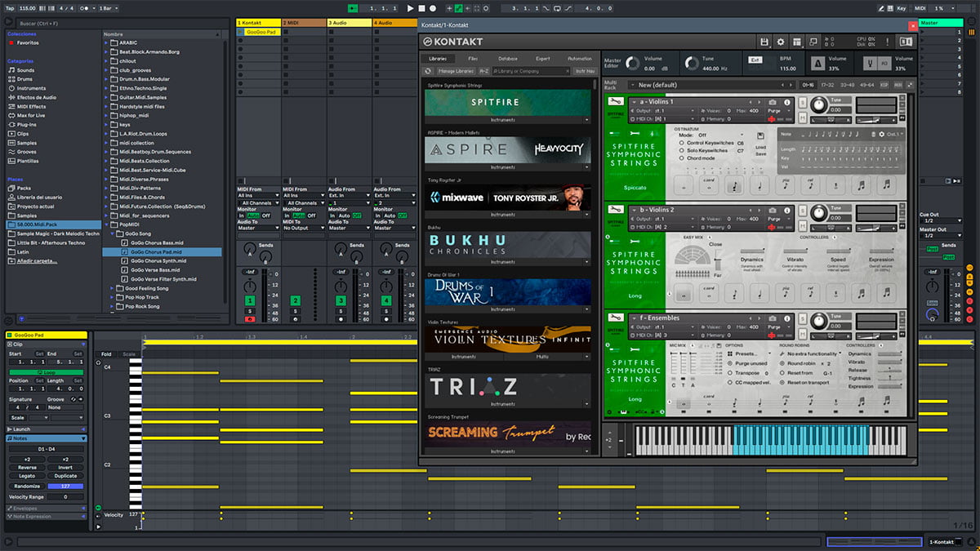
Task: Open the Efectos de Audio category
Action: point(37,97)
